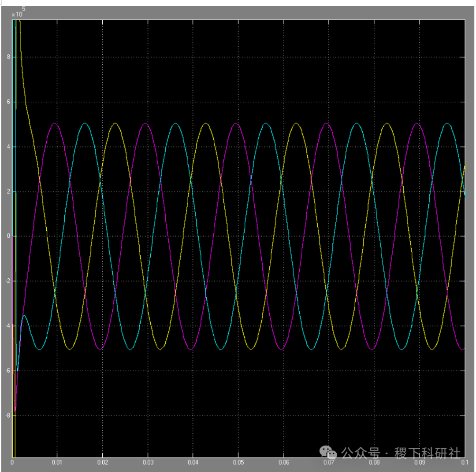Select the y-axis tick label 6
The image size is (476, 472).
(x=8, y=102)
